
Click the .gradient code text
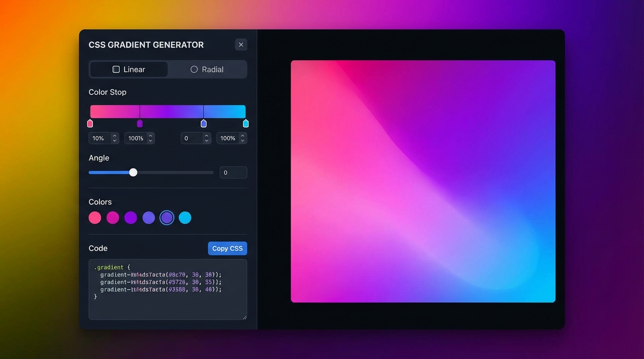[108, 267]
